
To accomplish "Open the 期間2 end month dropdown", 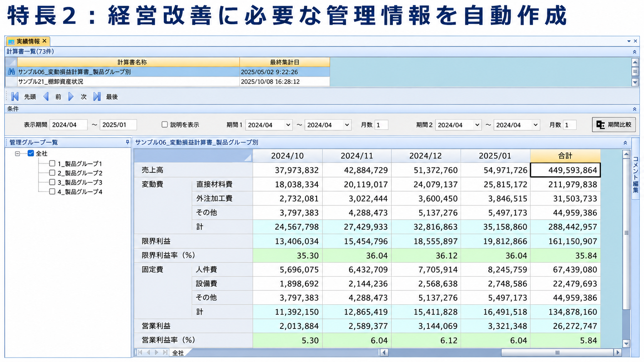I will coord(535,125).
